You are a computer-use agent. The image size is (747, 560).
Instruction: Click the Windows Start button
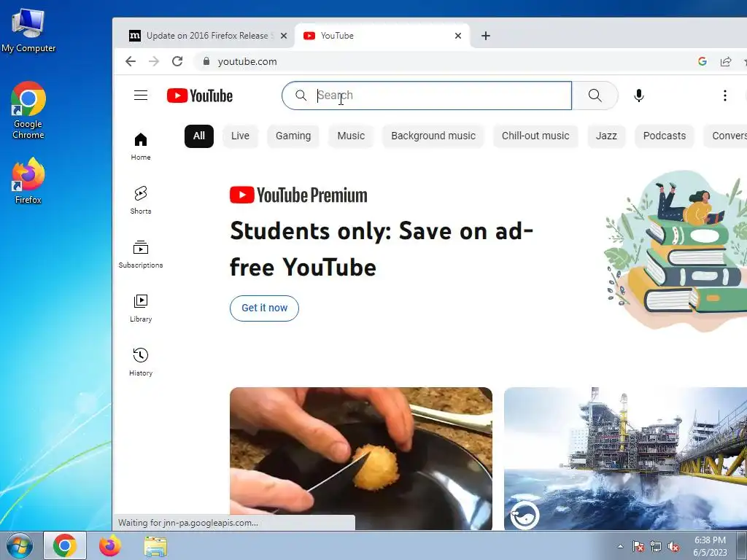click(20, 545)
